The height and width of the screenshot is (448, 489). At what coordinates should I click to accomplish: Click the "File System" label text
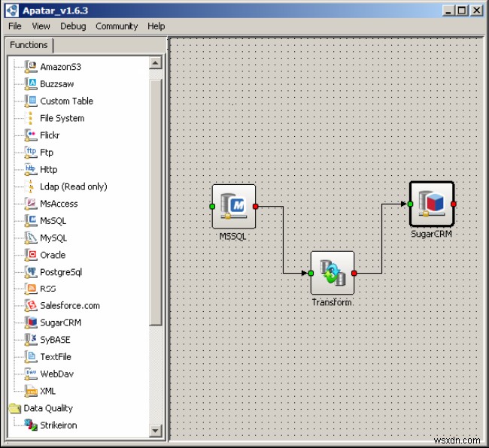62,118
